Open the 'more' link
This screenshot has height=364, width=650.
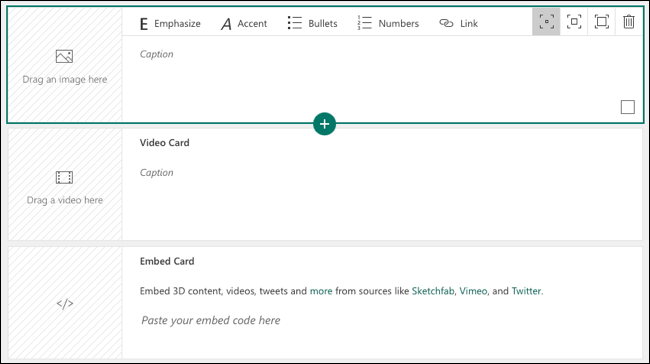pyautogui.click(x=321, y=291)
